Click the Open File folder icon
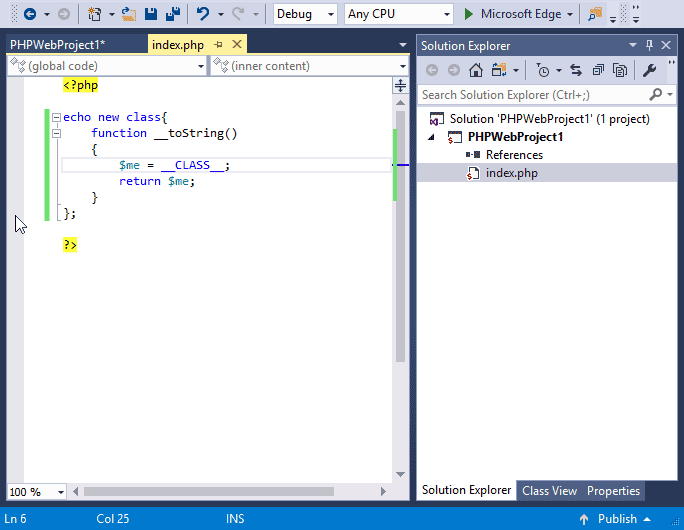 point(128,14)
